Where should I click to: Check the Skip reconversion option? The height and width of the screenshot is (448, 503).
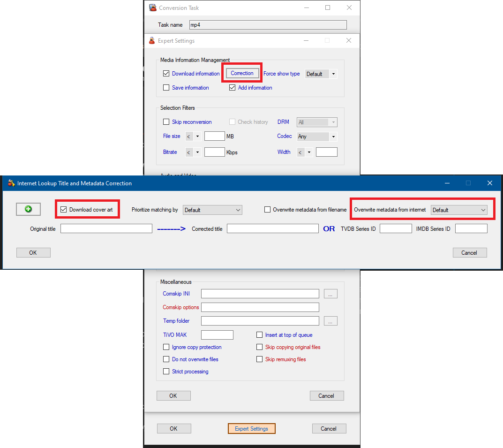pyautogui.click(x=166, y=122)
